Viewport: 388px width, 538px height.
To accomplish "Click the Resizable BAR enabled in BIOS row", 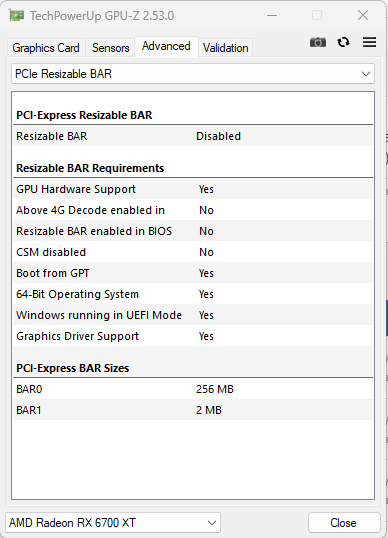I will [193, 231].
